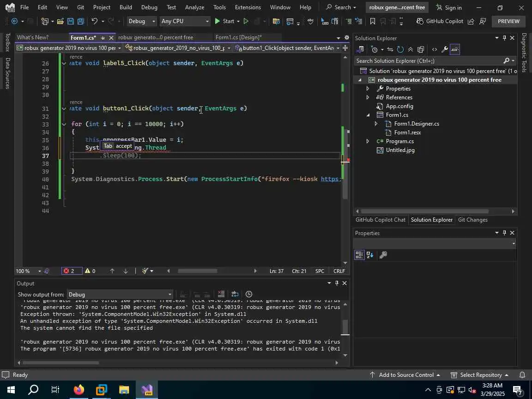The width and height of the screenshot is (532, 399).
Task: Select Categorized view in Properties panel
Action: point(359,255)
